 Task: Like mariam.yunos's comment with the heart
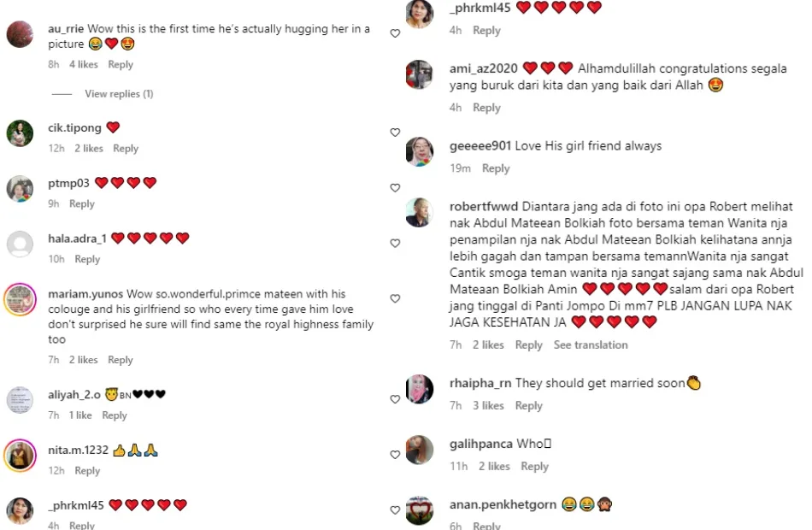click(x=395, y=299)
